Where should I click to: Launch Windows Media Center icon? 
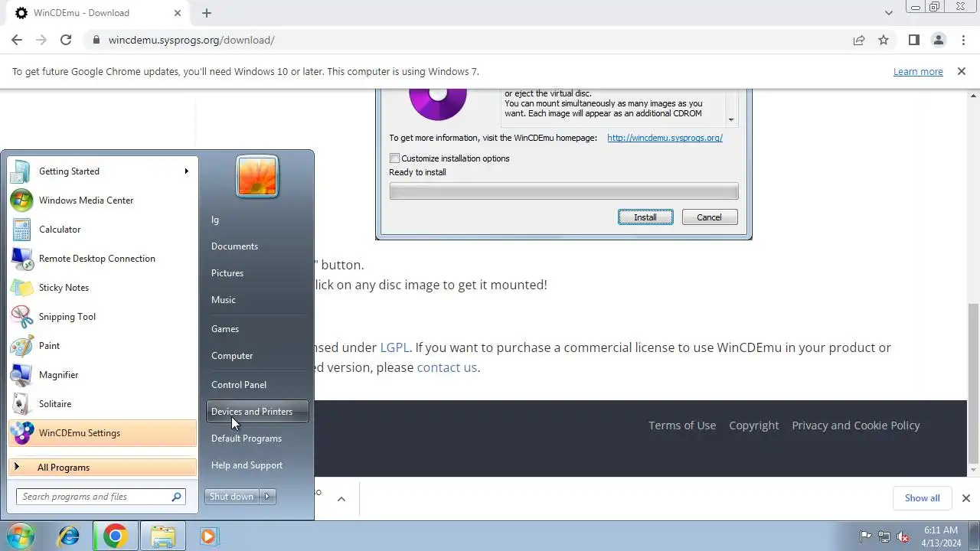point(21,201)
